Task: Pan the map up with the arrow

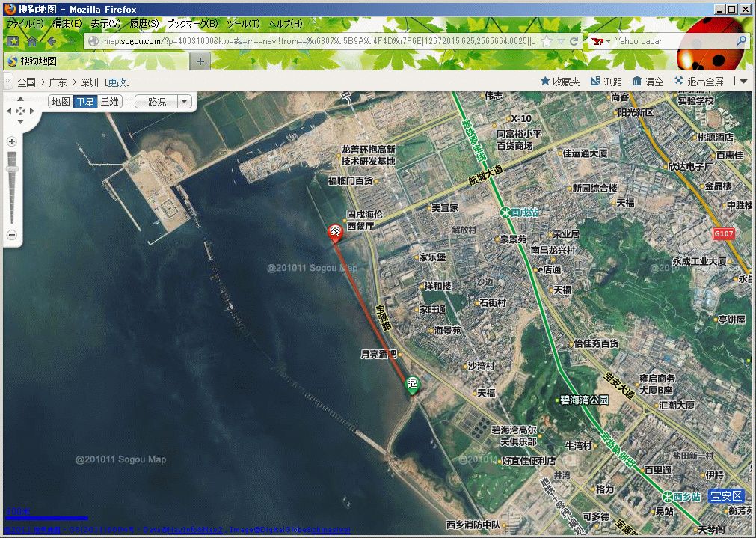Action: pyautogui.click(x=20, y=100)
